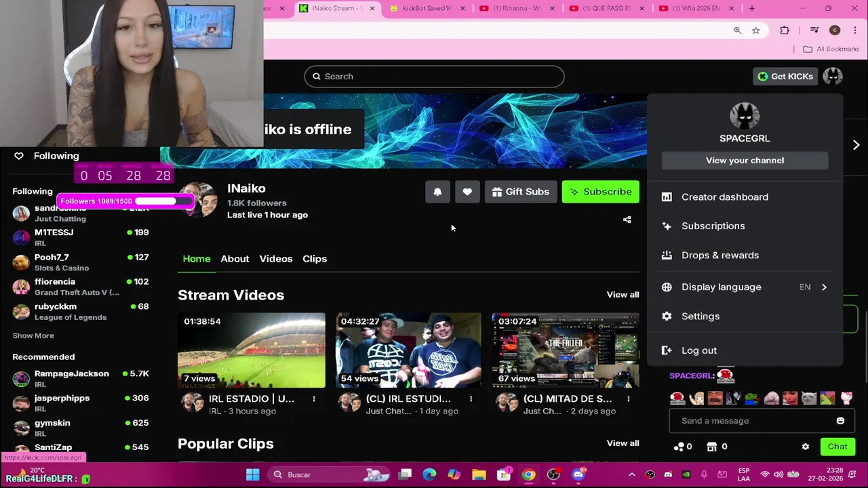Collapse chat with the right arrow chevron

pos(856,145)
